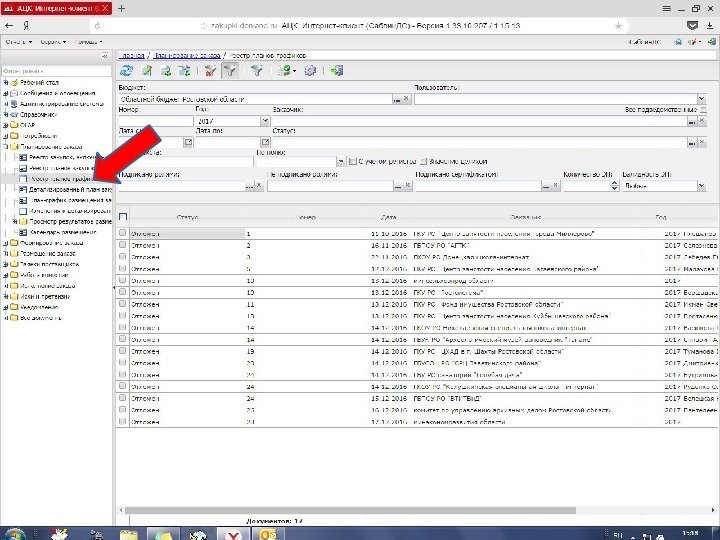Screen dimensions: 720x540
Task: Open the Пользователь dropdown
Action: coord(703,99)
